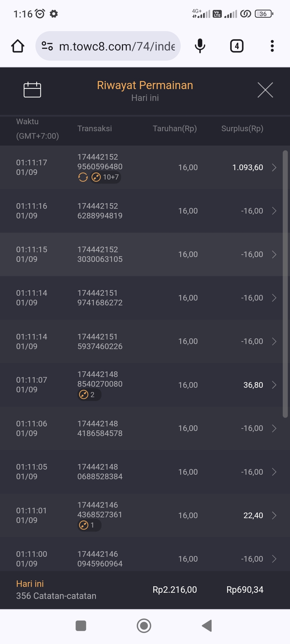Open the calendar date picker icon

(32, 90)
